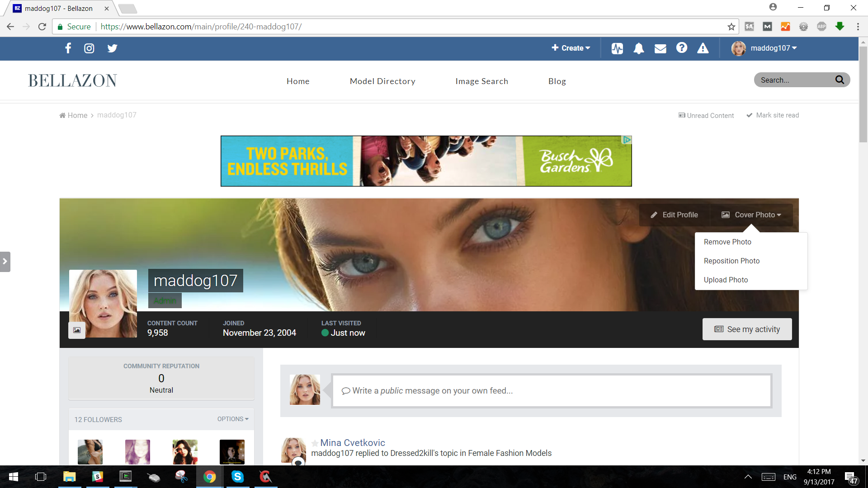Open the activity stream pulse icon
The image size is (868, 488).
[617, 48]
